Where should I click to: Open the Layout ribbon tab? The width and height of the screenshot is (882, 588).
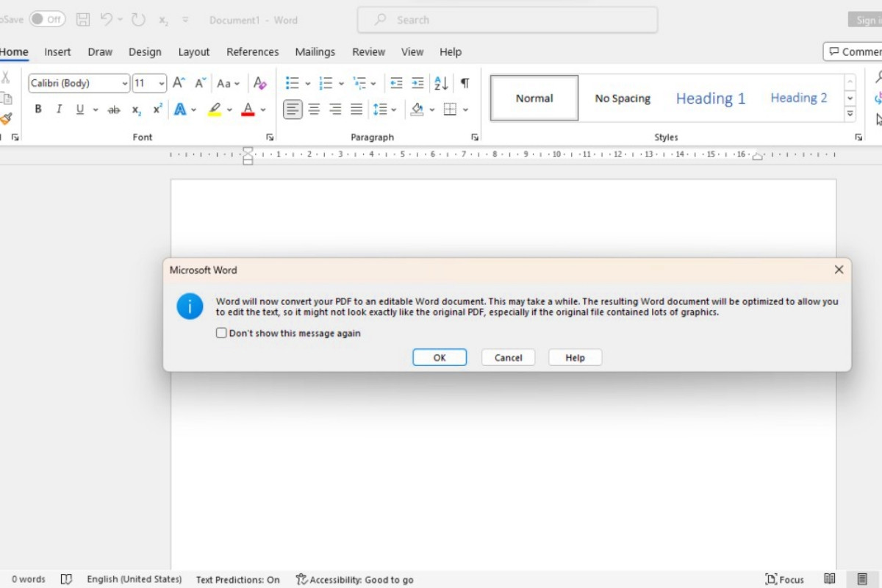tap(194, 51)
